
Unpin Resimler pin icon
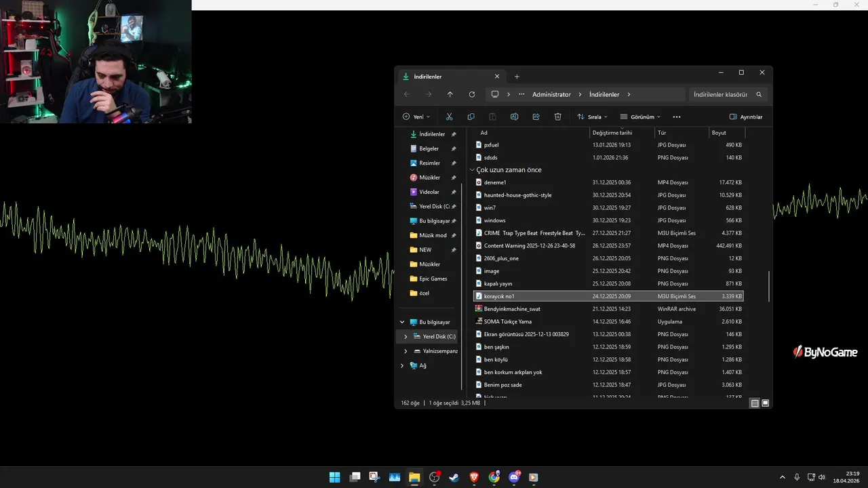click(454, 163)
